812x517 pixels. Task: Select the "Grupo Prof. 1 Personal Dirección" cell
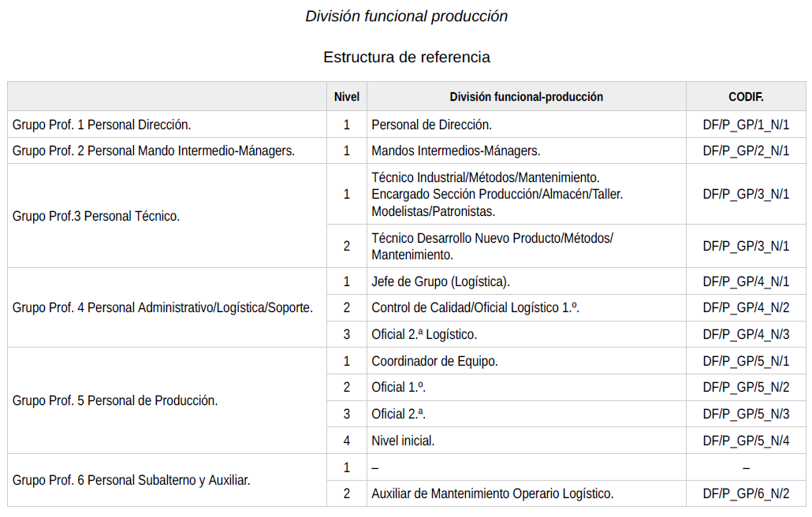click(x=102, y=125)
